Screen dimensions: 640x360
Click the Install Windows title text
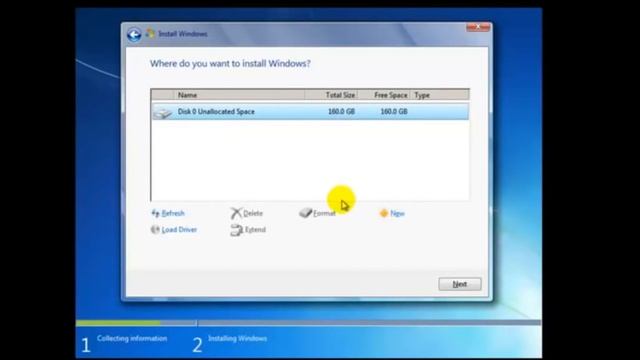183,34
